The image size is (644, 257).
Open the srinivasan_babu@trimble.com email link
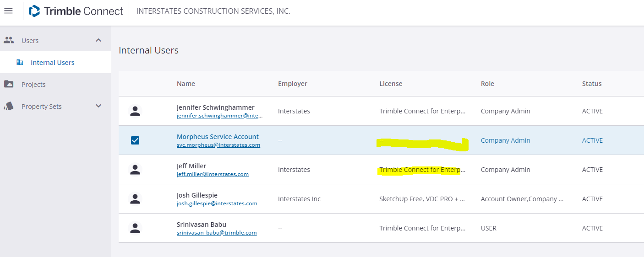click(217, 233)
